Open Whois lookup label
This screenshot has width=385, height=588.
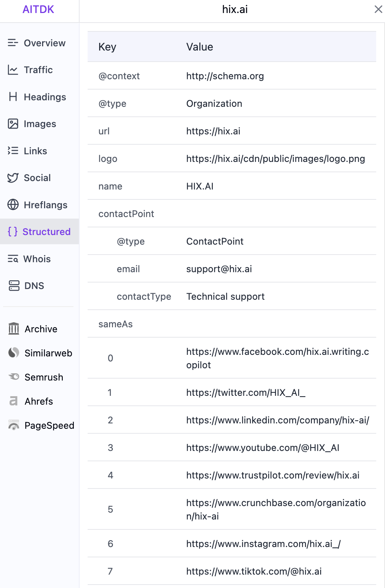point(37,259)
